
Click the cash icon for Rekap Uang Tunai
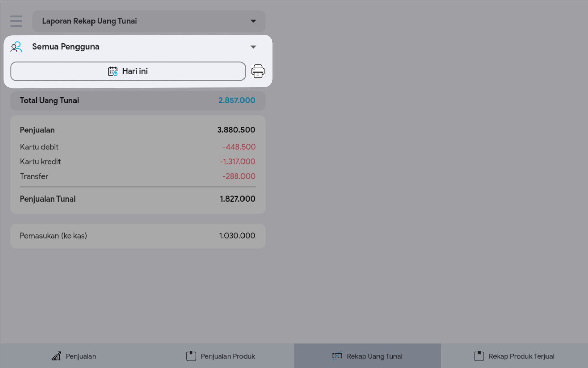(337, 356)
